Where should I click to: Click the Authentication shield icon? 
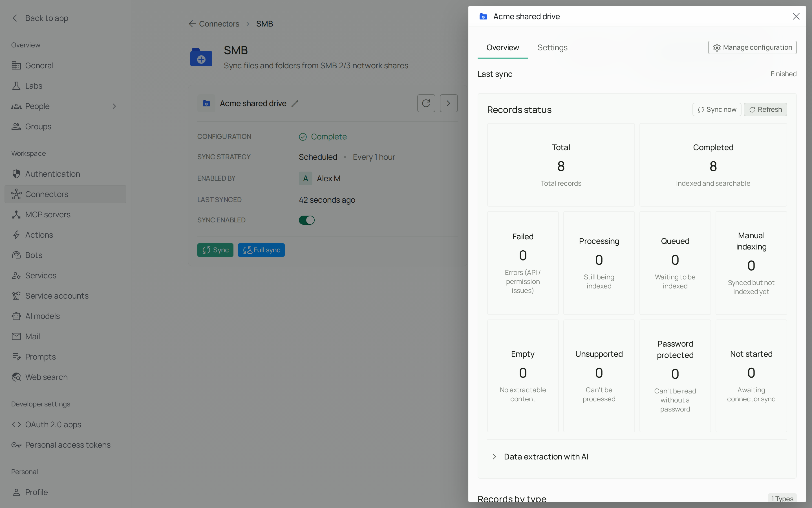tap(16, 174)
